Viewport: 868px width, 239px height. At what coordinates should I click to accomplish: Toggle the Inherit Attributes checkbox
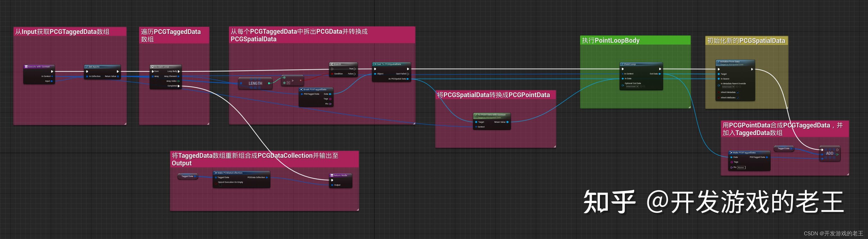(737, 98)
